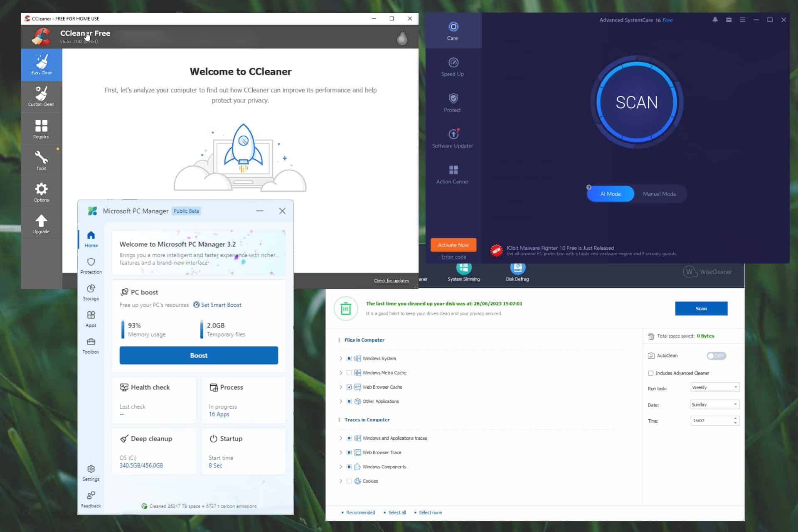This screenshot has width=798, height=532.
Task: Open Protect in Advanced SystemCare
Action: (x=453, y=103)
